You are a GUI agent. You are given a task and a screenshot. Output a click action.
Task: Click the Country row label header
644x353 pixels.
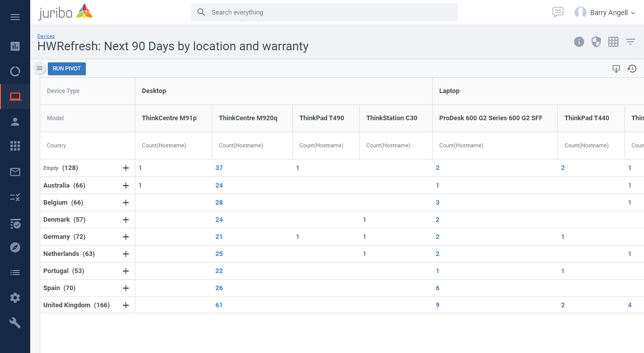(56, 145)
